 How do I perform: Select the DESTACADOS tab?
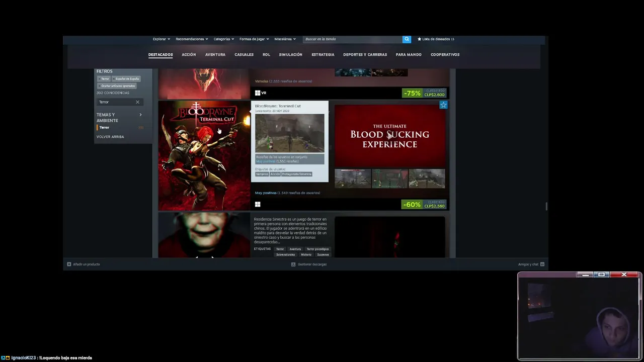pyautogui.click(x=160, y=54)
